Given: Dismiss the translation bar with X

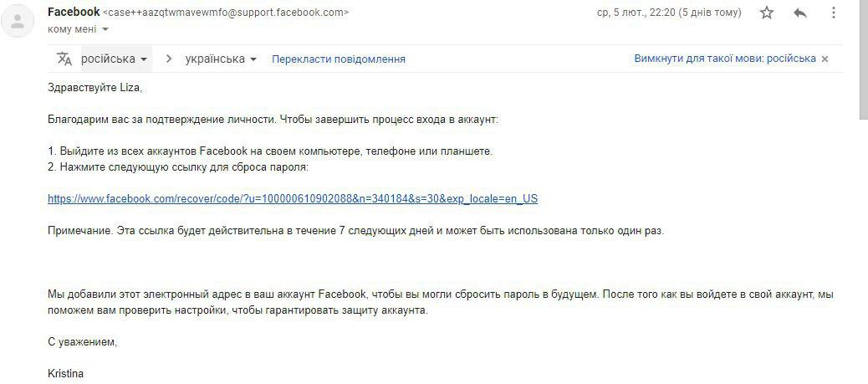Looking at the screenshot, I should [x=825, y=59].
